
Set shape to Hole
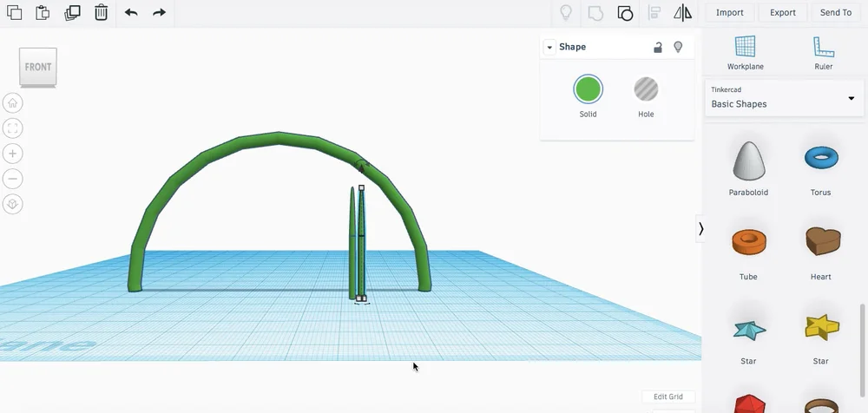[x=646, y=89]
